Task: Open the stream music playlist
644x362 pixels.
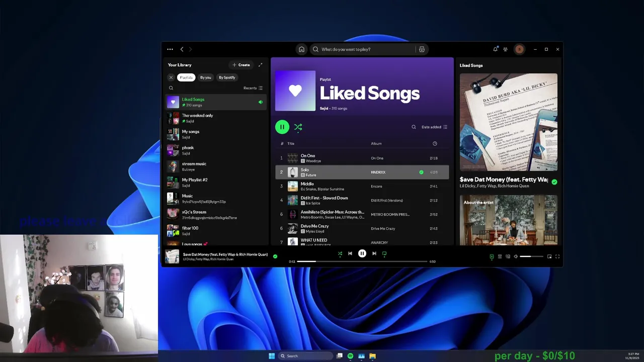Action: click(216, 166)
